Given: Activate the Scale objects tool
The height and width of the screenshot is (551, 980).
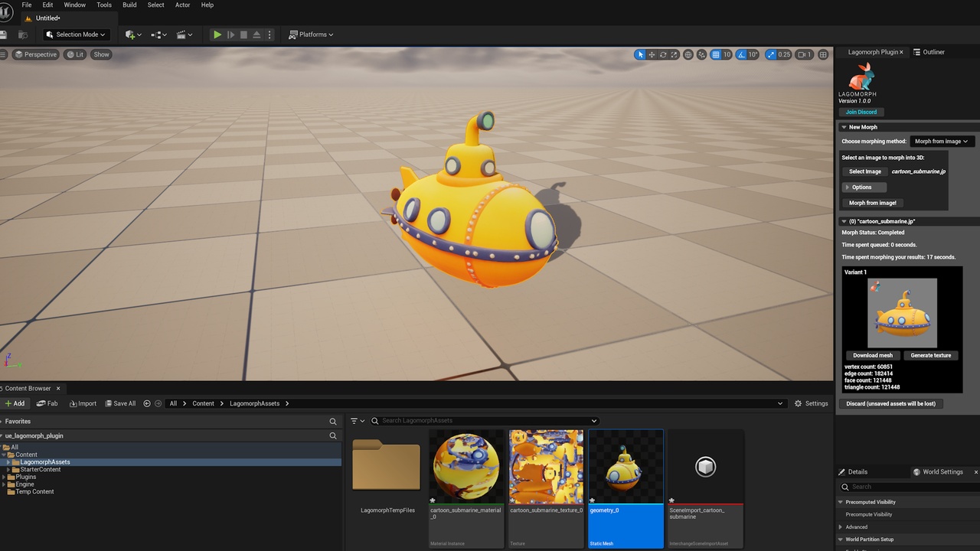Looking at the screenshot, I should [x=674, y=54].
